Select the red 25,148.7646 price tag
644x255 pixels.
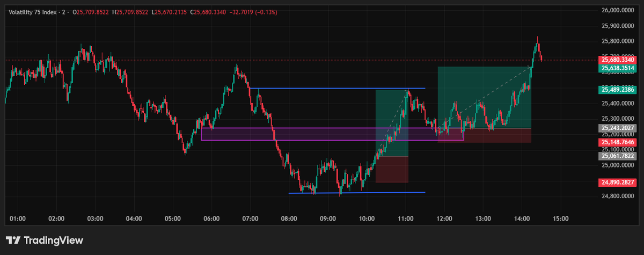point(618,142)
